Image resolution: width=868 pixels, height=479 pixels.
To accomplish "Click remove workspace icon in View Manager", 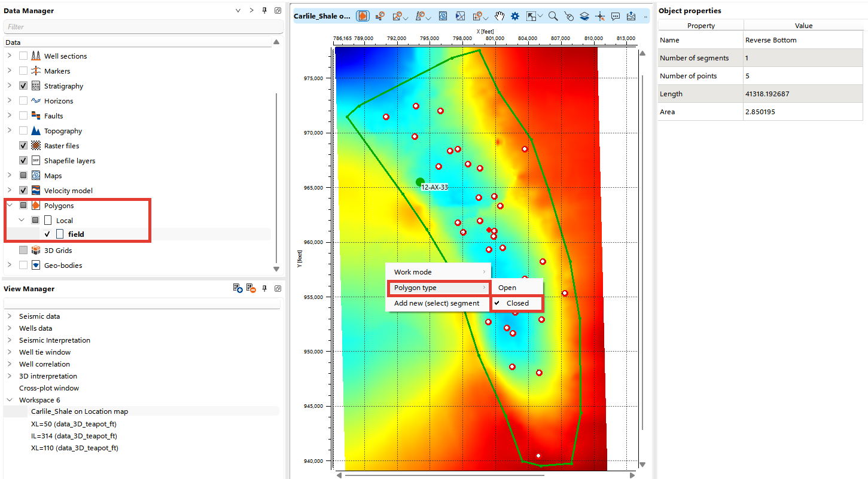I will coord(251,288).
